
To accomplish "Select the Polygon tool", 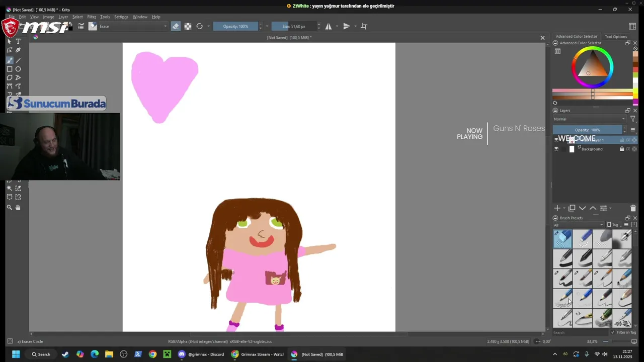I will 10,78.
